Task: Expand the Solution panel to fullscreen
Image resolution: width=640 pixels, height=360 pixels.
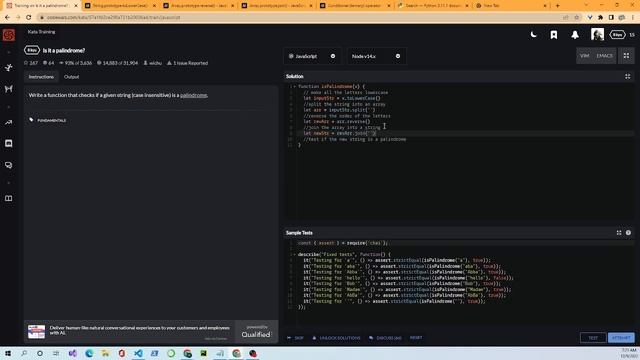Action: point(627,76)
